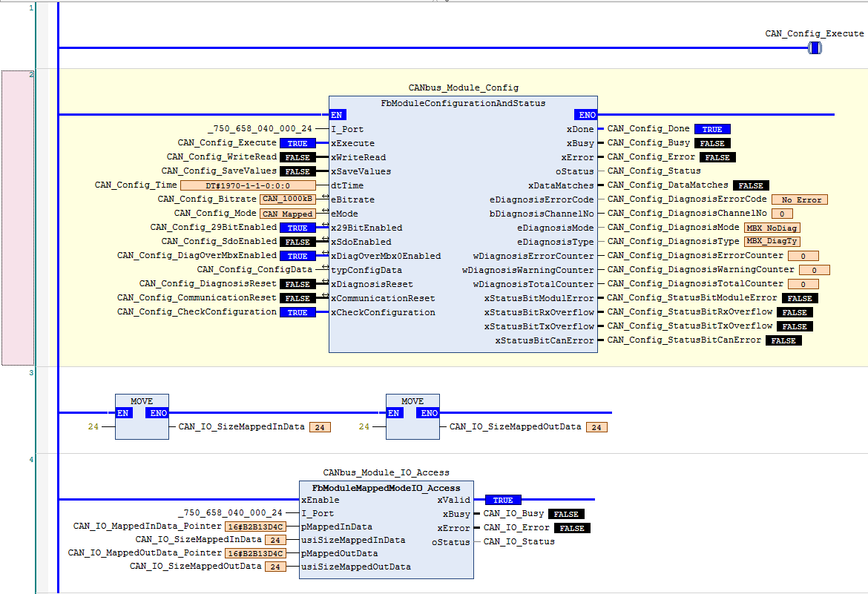Select the xEnable pin of IO_Access block
The width and height of the screenshot is (868, 594).
point(320,500)
